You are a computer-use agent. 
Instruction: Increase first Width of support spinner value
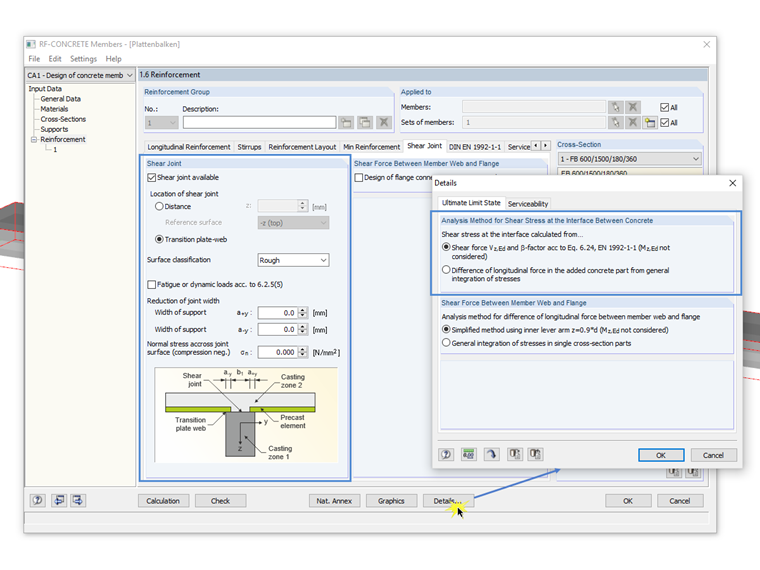click(x=303, y=310)
